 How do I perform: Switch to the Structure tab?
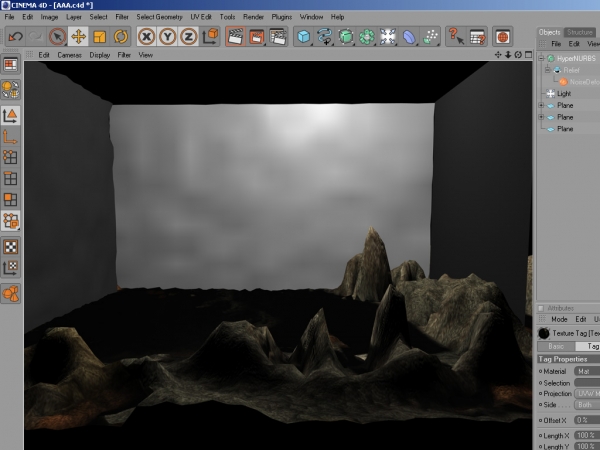(580, 32)
